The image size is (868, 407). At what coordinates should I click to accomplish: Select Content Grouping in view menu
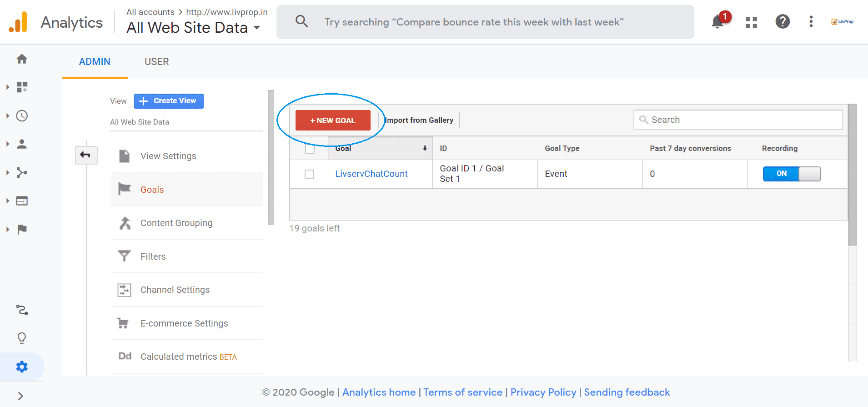pos(176,223)
